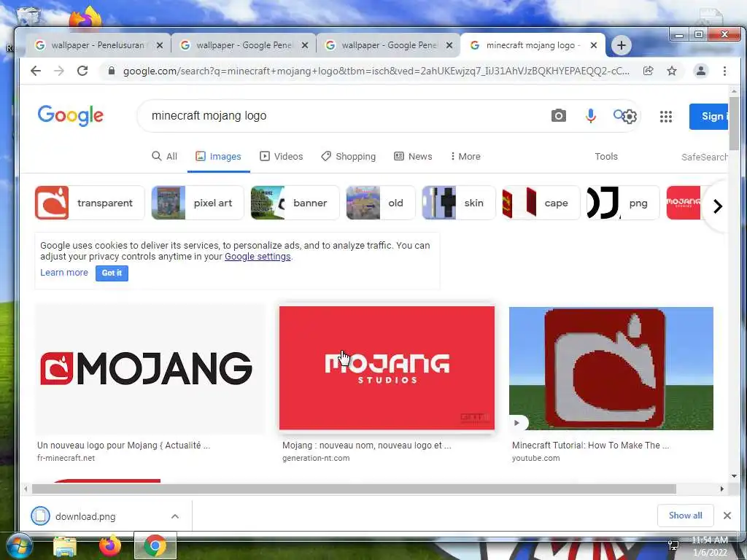The image size is (747, 560).
Task: Click in the minecraft mojang logo search box
Action: [343, 116]
